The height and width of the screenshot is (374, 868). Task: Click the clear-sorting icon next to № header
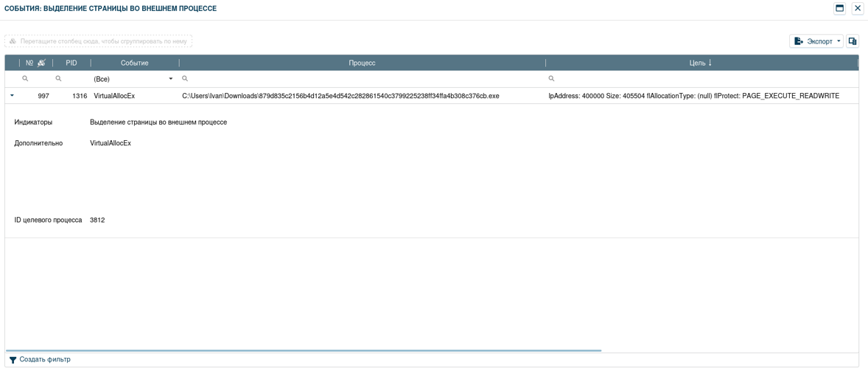(42, 63)
